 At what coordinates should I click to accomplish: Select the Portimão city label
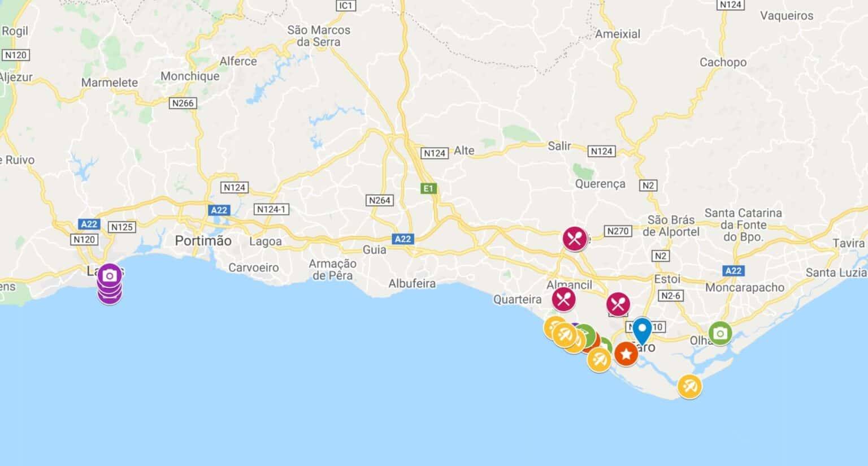203,241
